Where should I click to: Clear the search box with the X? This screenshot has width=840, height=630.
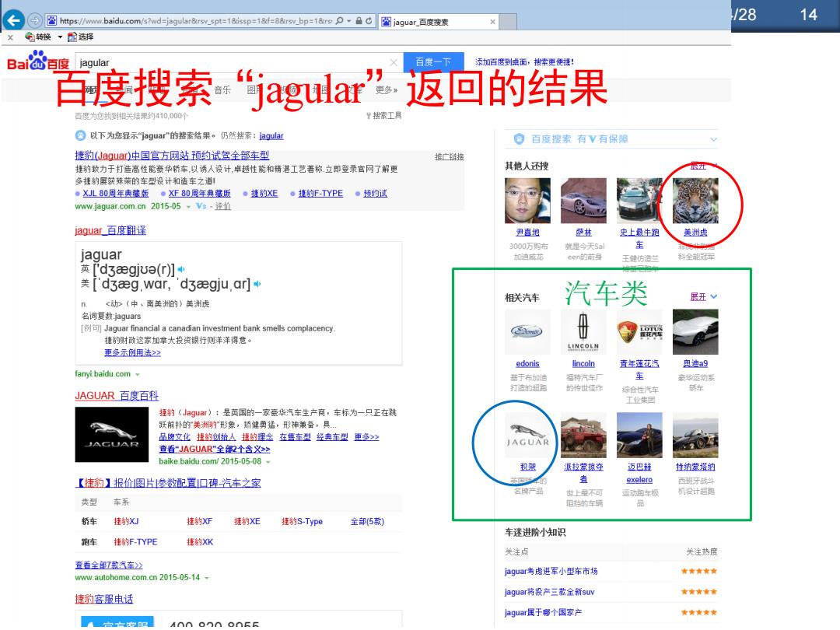coord(394,63)
